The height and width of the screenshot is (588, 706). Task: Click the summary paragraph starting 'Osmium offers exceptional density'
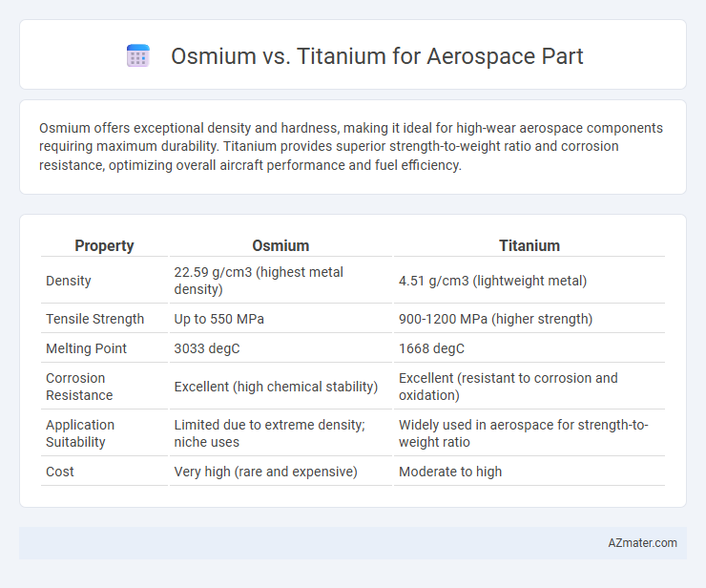point(351,146)
